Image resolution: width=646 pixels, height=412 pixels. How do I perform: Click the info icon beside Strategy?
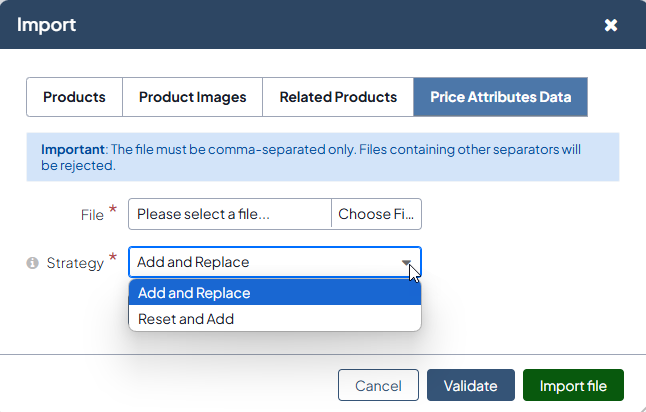click(32, 263)
